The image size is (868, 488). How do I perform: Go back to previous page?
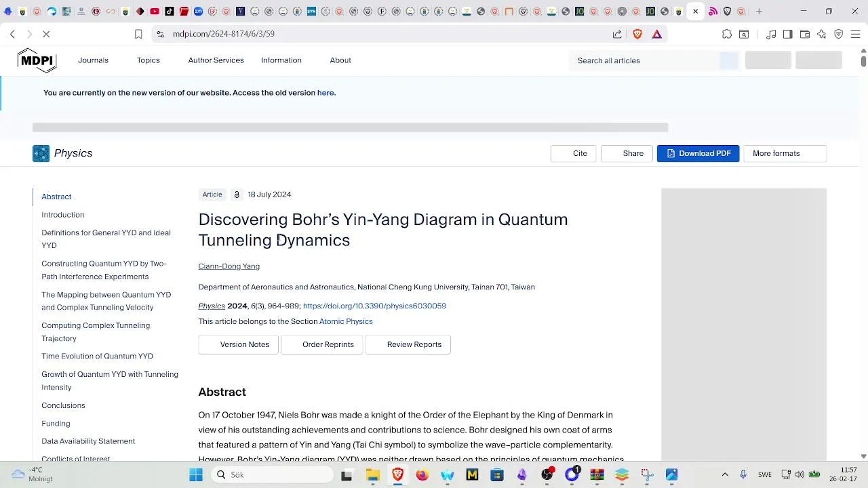point(13,34)
